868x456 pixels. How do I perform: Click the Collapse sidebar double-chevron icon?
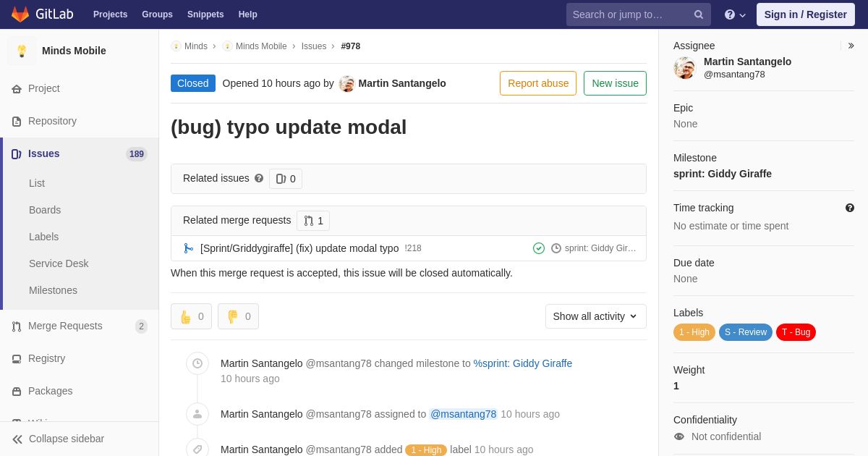pyautogui.click(x=17, y=439)
